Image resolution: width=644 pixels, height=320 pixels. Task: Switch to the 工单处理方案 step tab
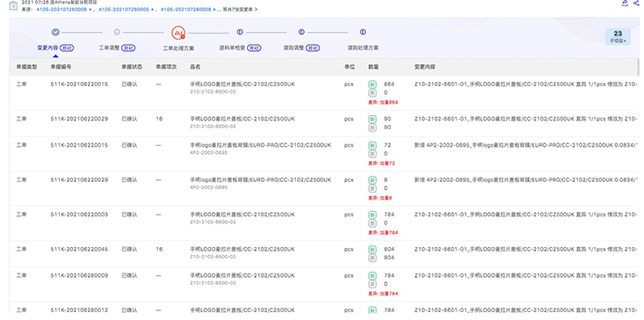coord(178,48)
